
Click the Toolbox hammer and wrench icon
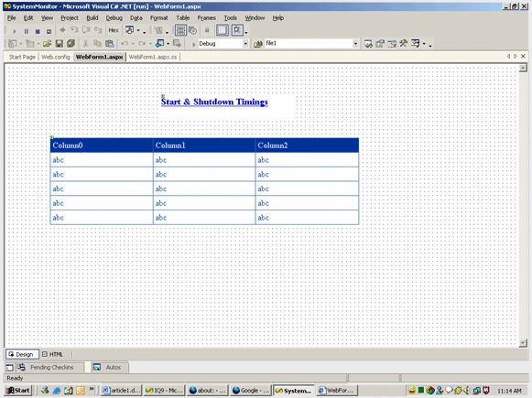(x=403, y=43)
